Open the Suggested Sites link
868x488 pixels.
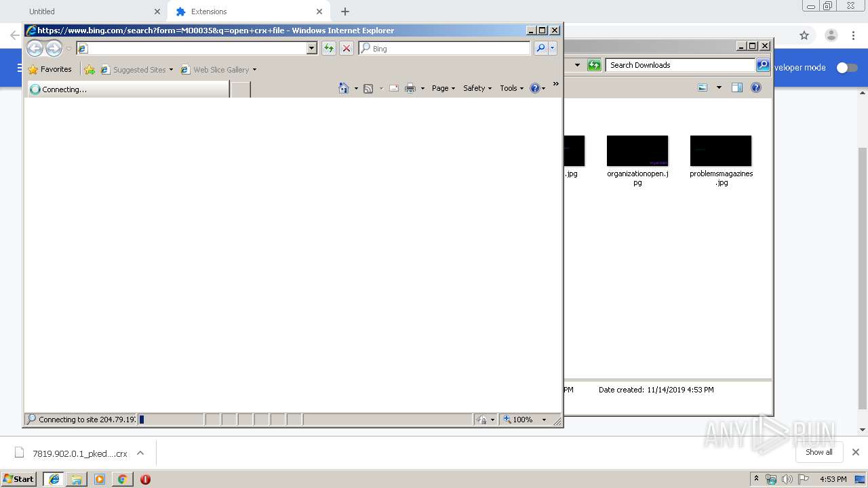click(136, 69)
